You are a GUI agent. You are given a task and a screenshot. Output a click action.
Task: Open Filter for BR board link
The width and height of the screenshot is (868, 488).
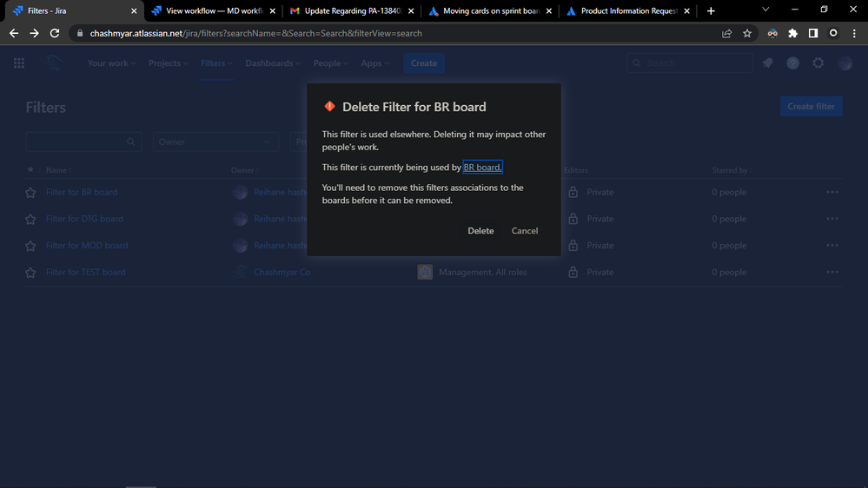(82, 192)
